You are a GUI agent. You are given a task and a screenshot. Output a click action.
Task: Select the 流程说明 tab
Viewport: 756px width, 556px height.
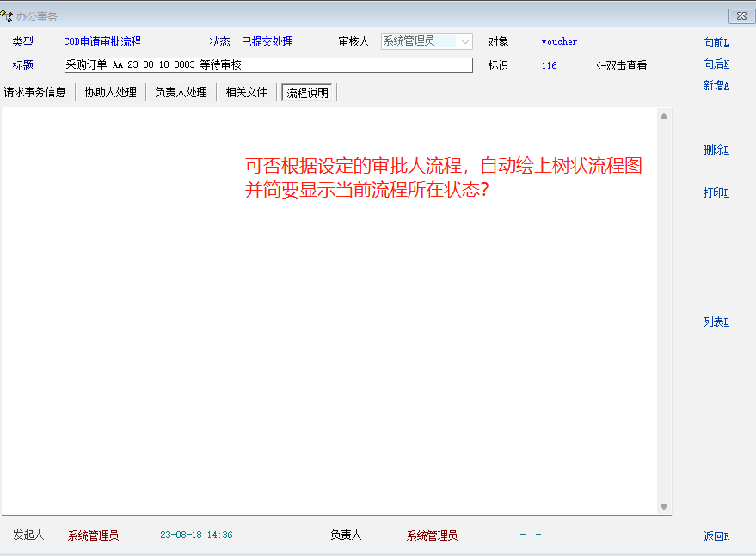308,93
